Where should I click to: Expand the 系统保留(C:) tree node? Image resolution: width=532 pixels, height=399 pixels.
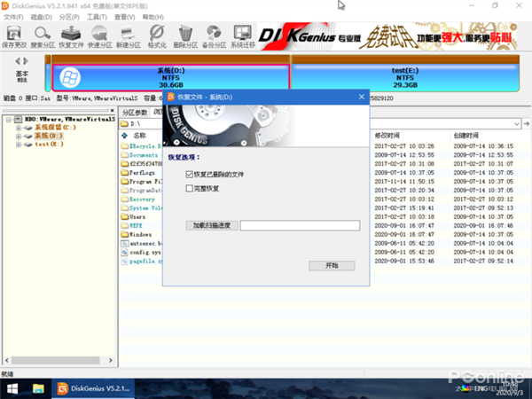(x=19, y=128)
